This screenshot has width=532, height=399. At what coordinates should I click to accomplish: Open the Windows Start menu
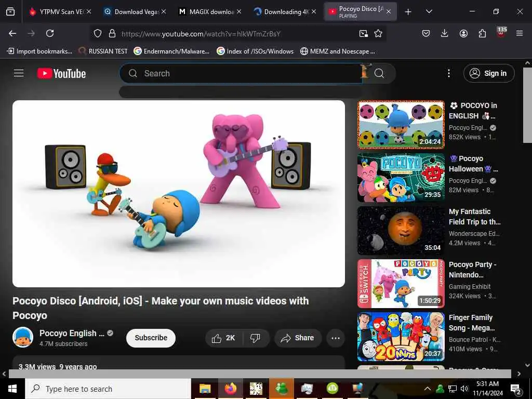(x=12, y=389)
